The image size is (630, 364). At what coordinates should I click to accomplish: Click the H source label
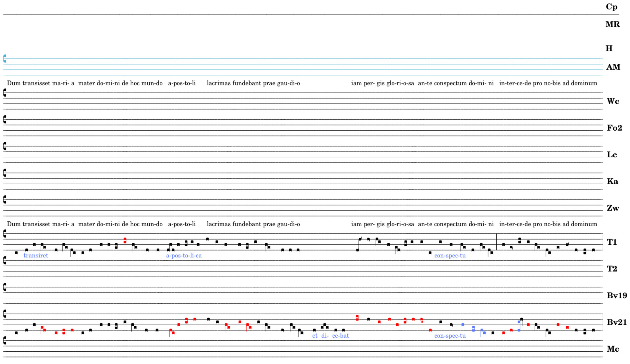(609, 48)
